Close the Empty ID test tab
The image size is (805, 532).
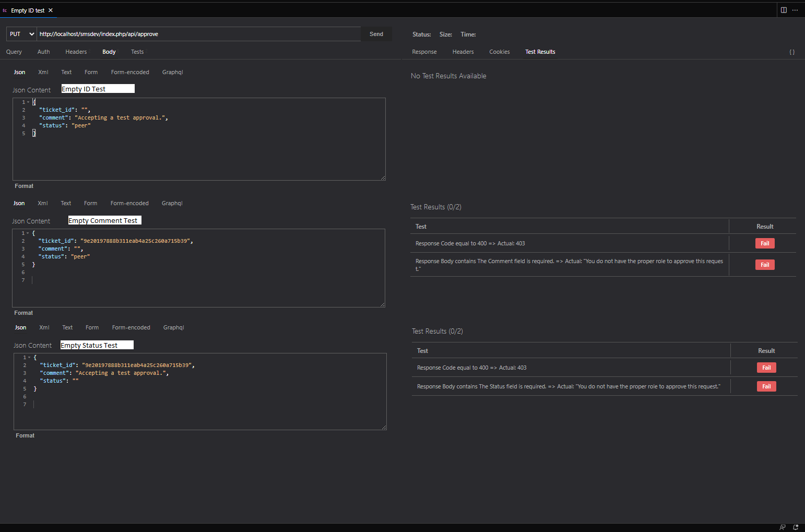click(50, 10)
